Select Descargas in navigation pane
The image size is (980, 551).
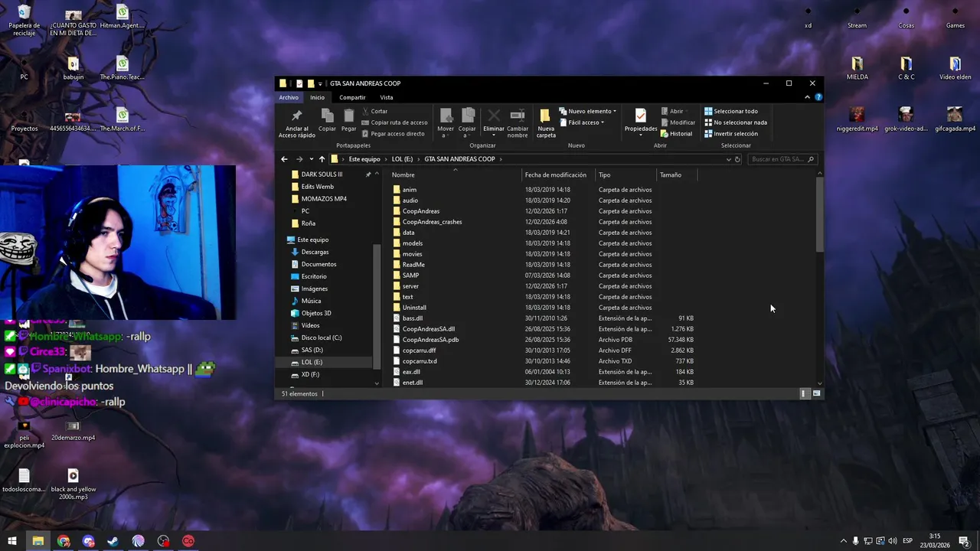click(x=315, y=252)
